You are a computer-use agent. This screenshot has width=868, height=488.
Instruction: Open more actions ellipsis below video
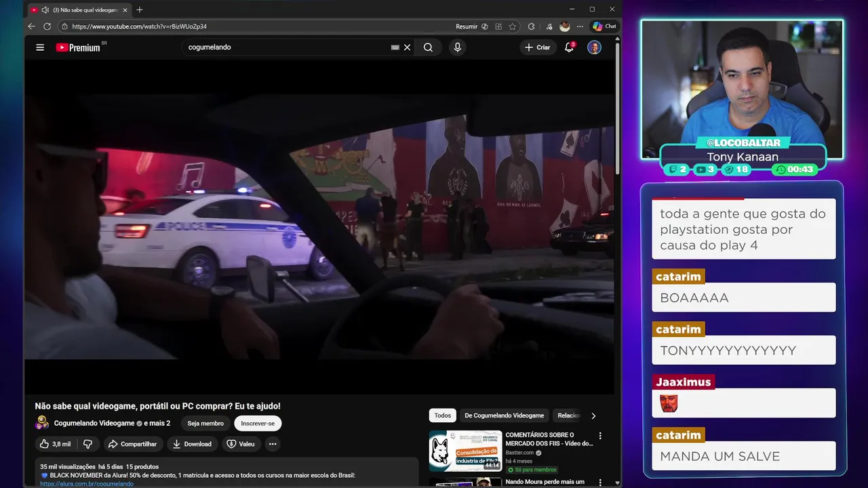(273, 444)
